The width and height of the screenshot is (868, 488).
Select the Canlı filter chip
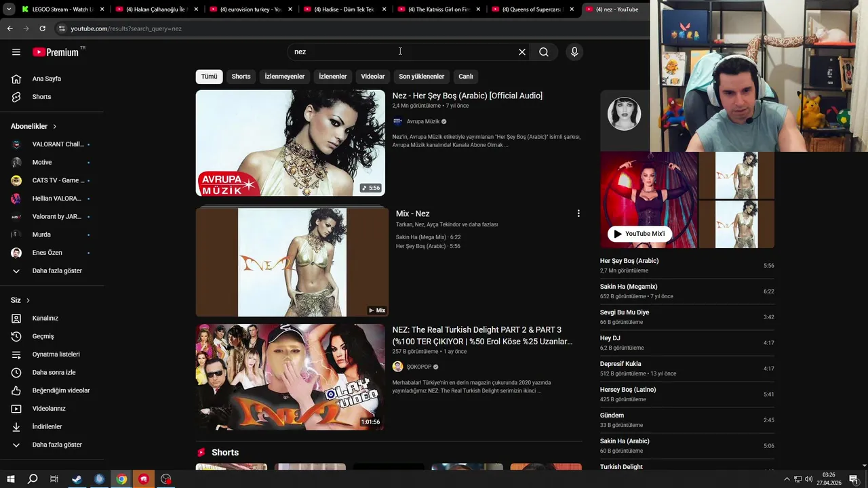tap(466, 77)
